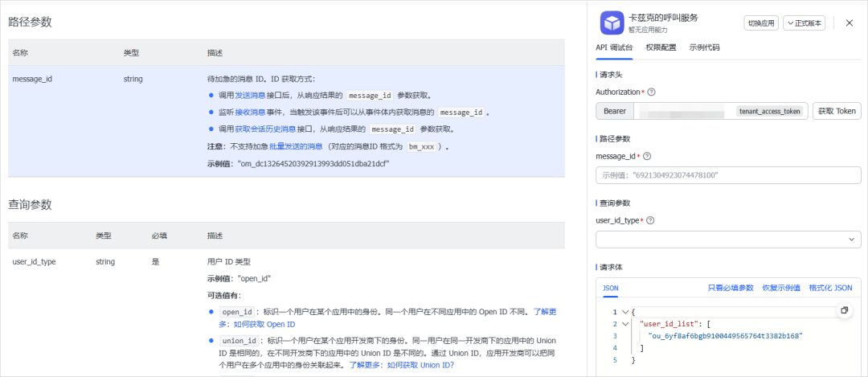Screen dimensions: 868x377
Task: Click the 只看必填参数 link
Action: (731, 288)
